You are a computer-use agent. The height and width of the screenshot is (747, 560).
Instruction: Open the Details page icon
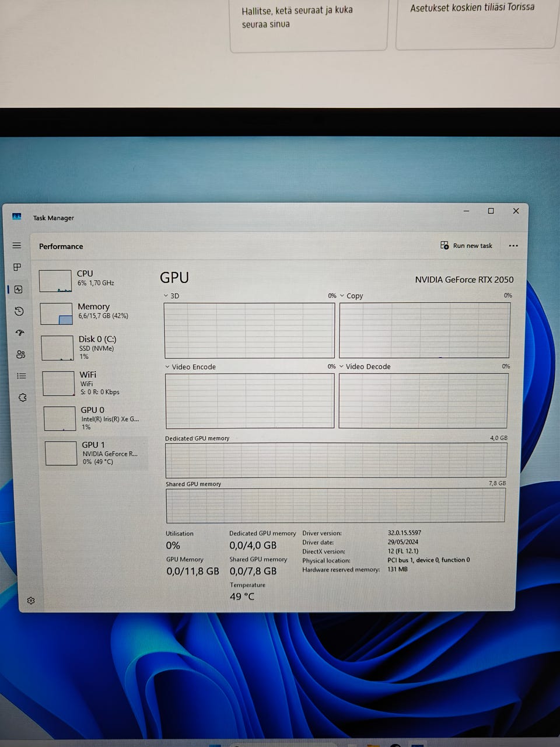[x=22, y=376]
